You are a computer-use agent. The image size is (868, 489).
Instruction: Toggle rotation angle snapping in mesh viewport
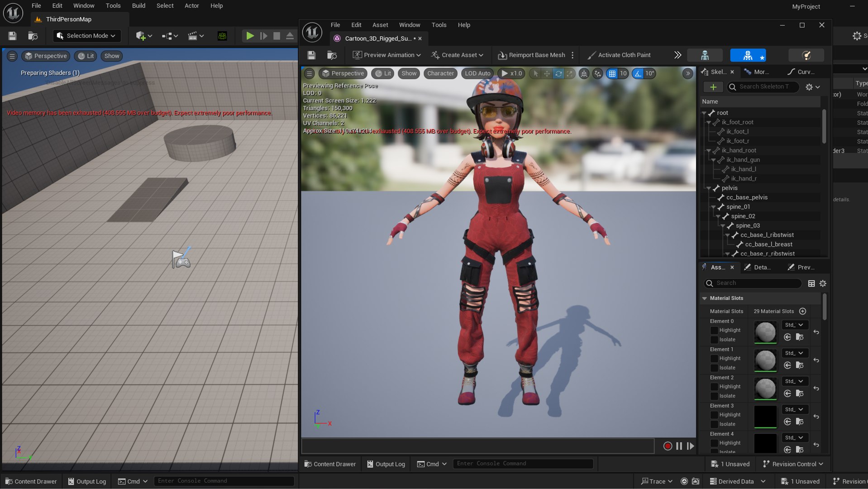pyautogui.click(x=638, y=73)
